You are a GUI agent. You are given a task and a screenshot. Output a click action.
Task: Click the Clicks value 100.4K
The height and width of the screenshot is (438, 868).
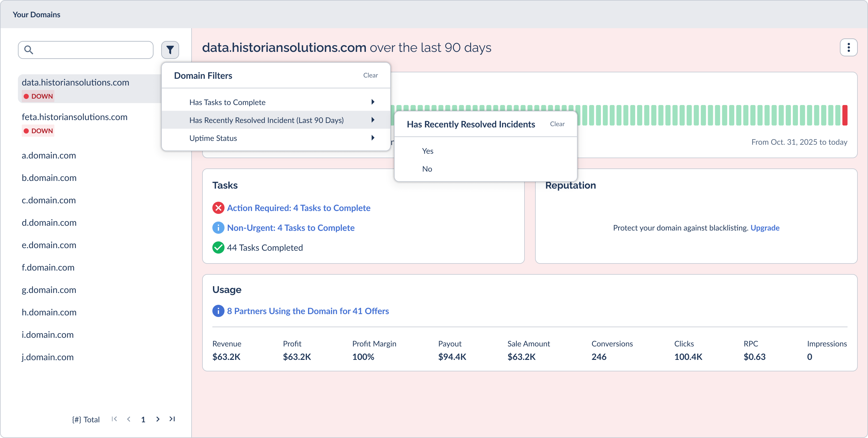click(688, 357)
